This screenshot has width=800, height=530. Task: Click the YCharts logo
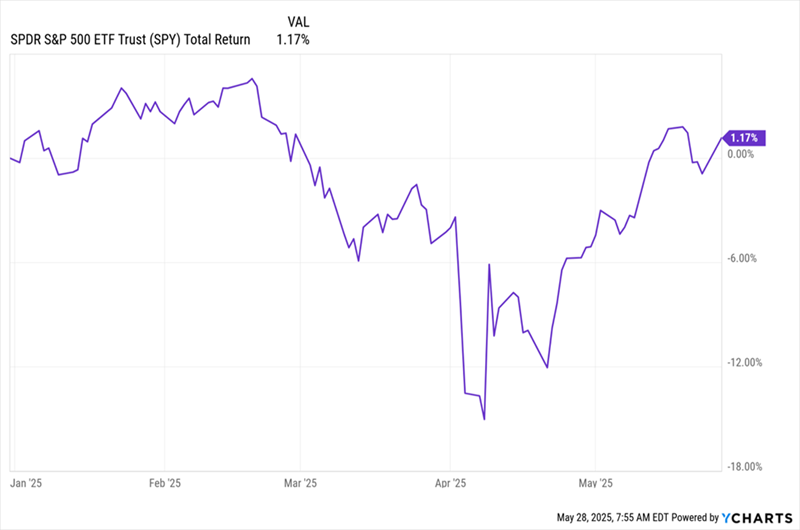(758, 517)
